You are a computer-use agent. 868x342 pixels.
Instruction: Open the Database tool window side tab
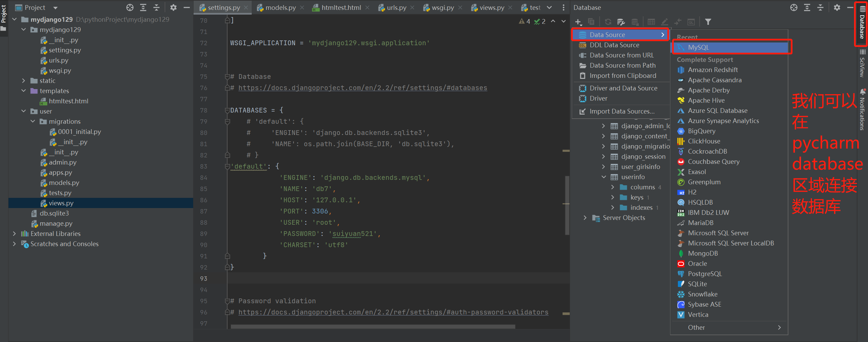coord(862,23)
